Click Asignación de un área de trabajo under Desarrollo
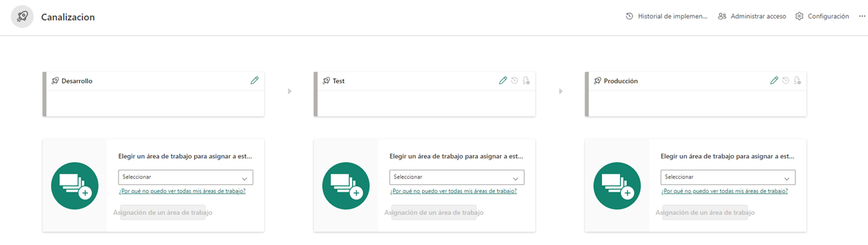 pyautogui.click(x=163, y=213)
